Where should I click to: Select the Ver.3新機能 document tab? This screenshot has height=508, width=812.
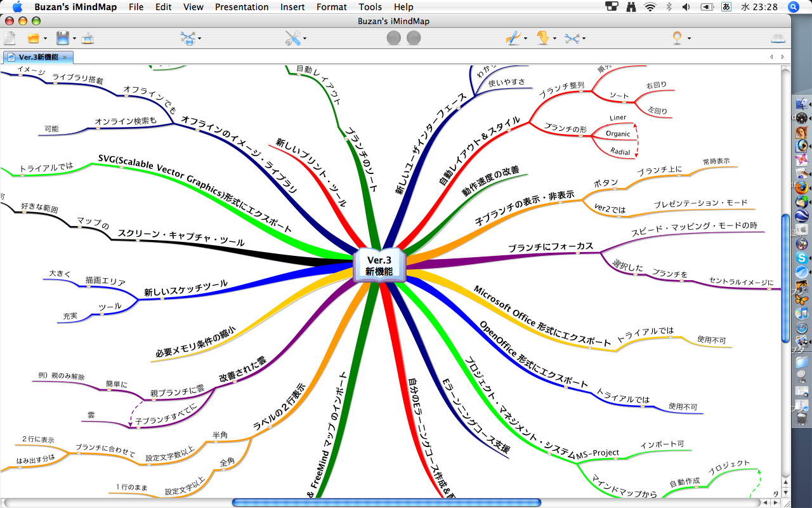[38, 57]
